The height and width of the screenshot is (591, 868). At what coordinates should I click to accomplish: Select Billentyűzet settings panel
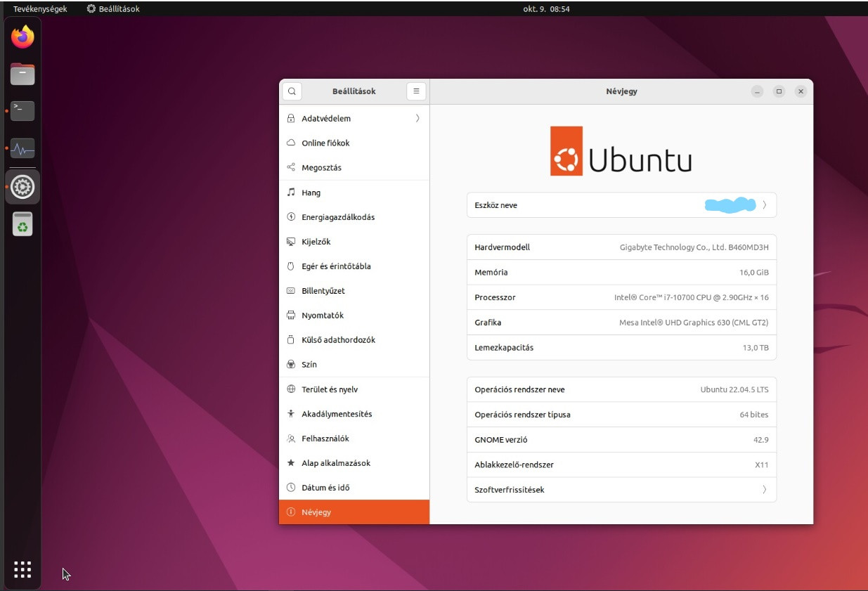coord(354,291)
